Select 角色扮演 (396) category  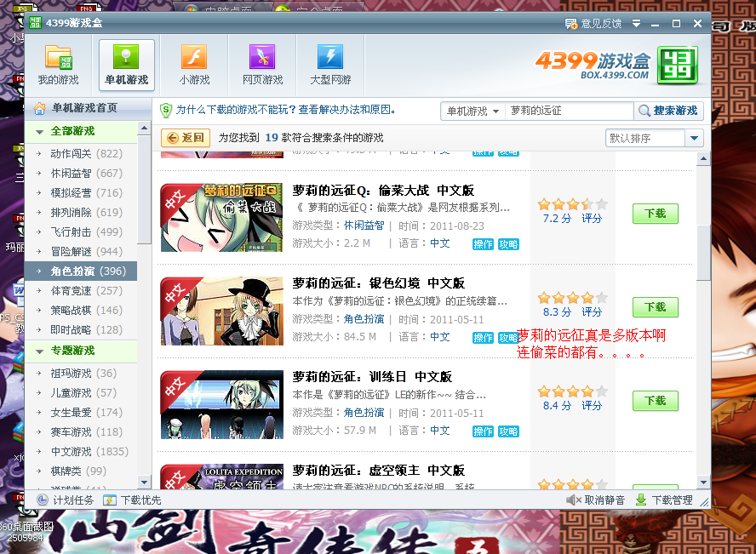point(81,271)
